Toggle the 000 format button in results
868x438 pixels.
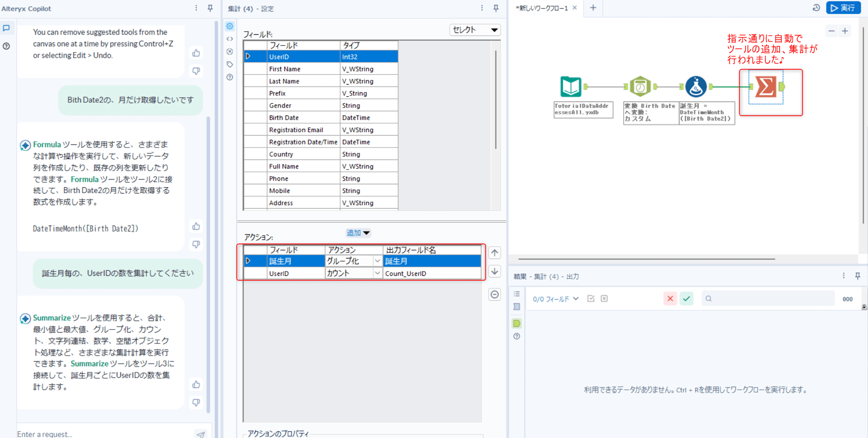point(848,299)
